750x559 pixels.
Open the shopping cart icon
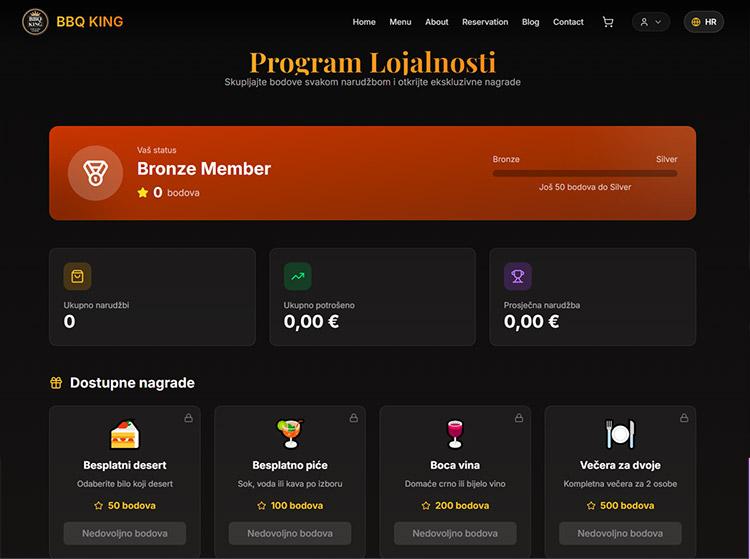point(607,22)
